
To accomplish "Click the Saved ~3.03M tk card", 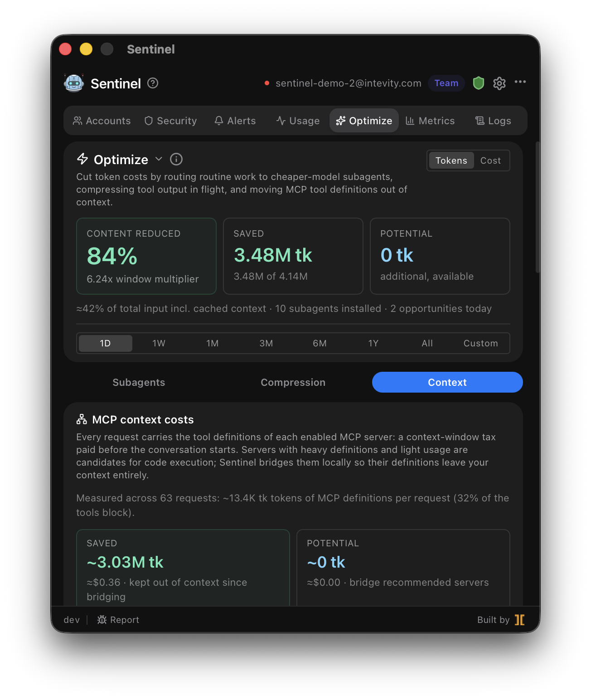I will [183, 568].
